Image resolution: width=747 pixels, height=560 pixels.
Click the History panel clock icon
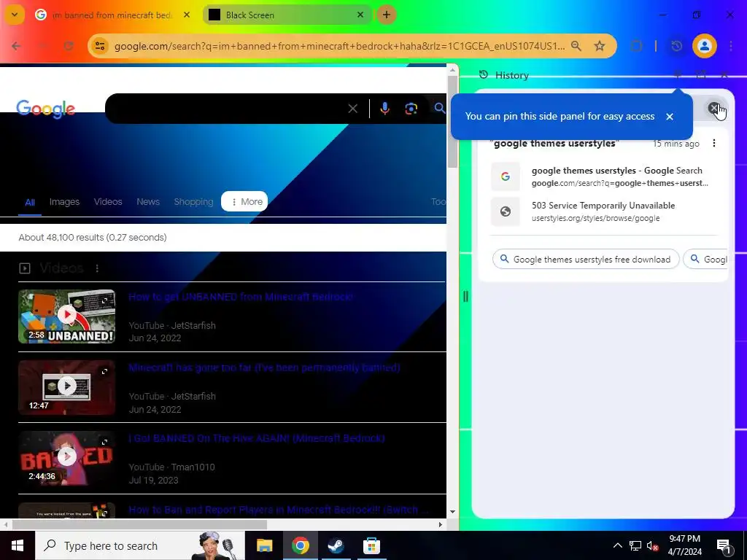pos(483,75)
